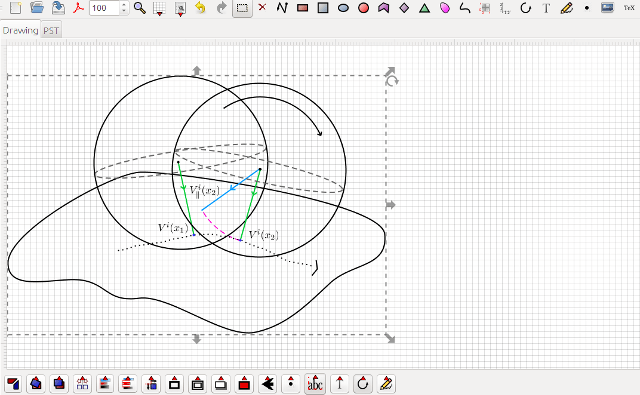Switch to the Drawing tab
Screen dimensions: 640x395
click(20, 30)
